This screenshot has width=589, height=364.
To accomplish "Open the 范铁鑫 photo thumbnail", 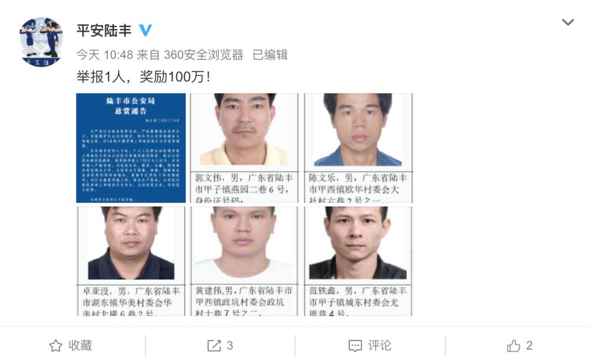I will pyautogui.click(x=358, y=261).
